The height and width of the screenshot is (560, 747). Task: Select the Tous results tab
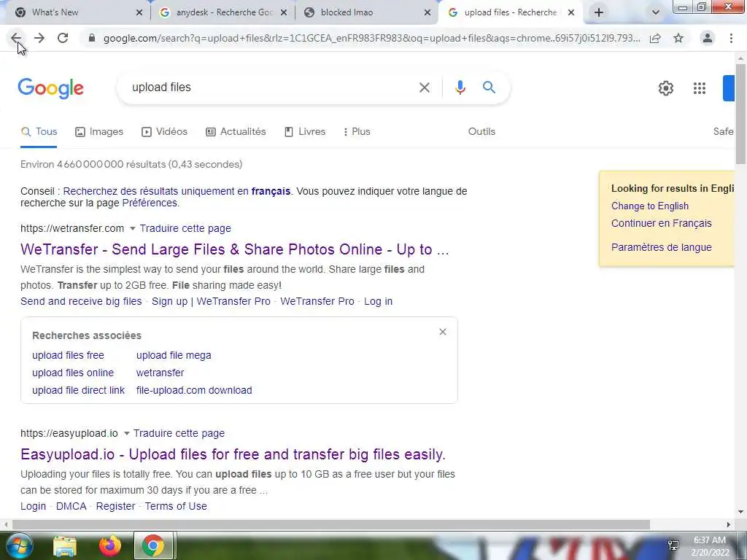39,131
